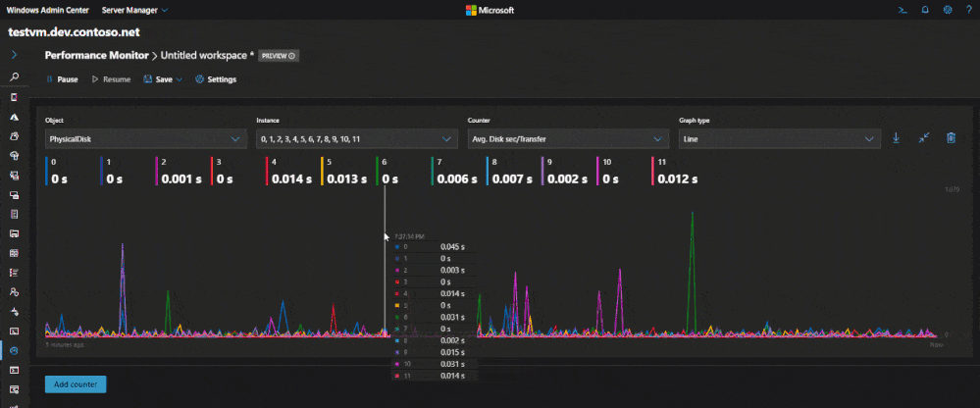This screenshot has width=980, height=408.
Task: Expand the Instance dropdown list
Action: [356, 139]
